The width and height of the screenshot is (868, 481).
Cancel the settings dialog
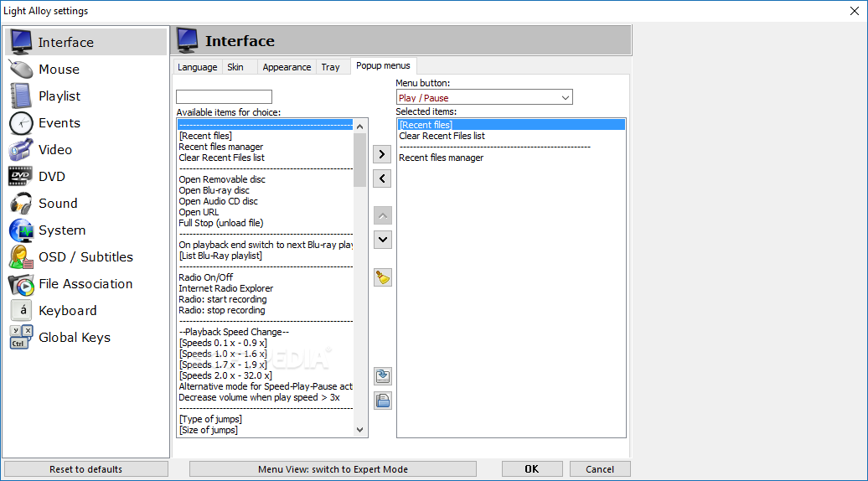click(x=600, y=469)
